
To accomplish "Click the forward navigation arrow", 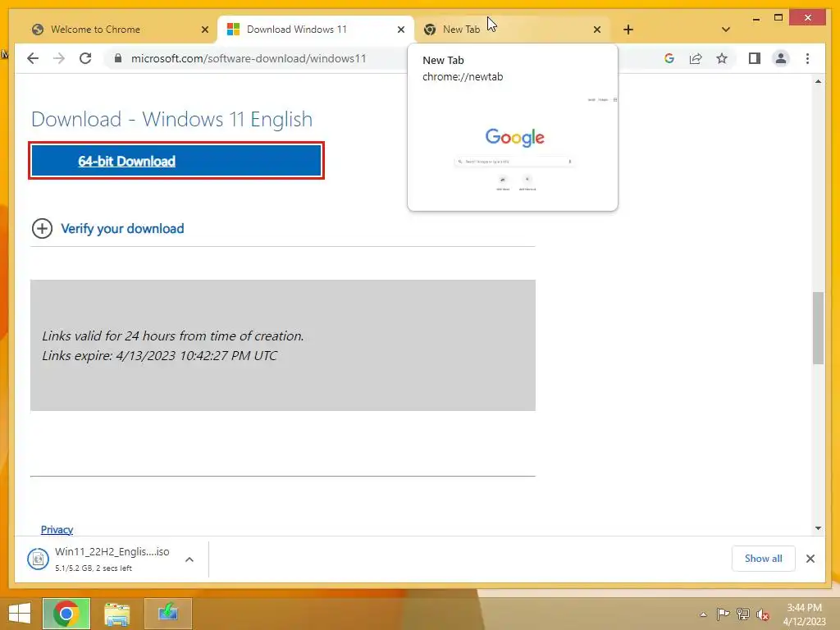I will click(x=59, y=58).
